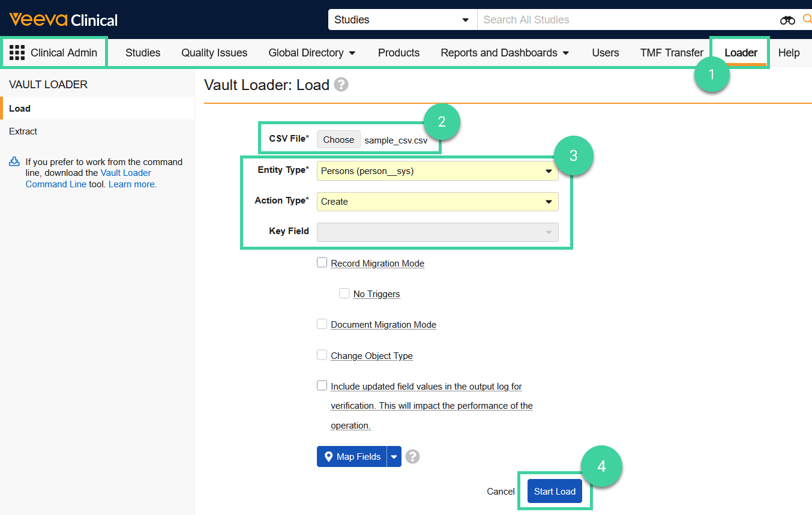Image resolution: width=812 pixels, height=515 pixels.
Task: Enable Record Migration Mode checkbox
Action: 322,263
